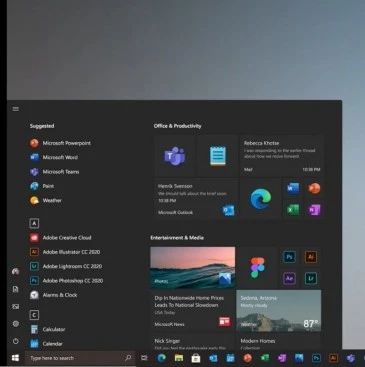
Task: Open Microsoft News home prices tile
Action: [x=193, y=311]
